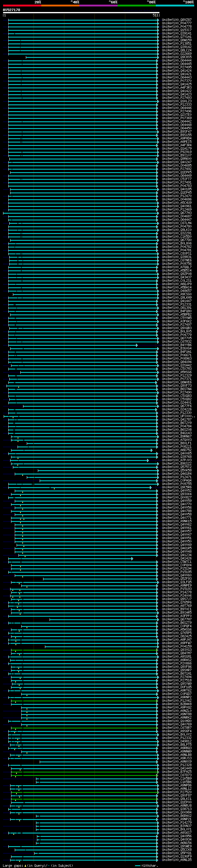Select the UniRef100_B8XLF1 label
The height and width of the screenshot is (868, 197).
point(177,443)
